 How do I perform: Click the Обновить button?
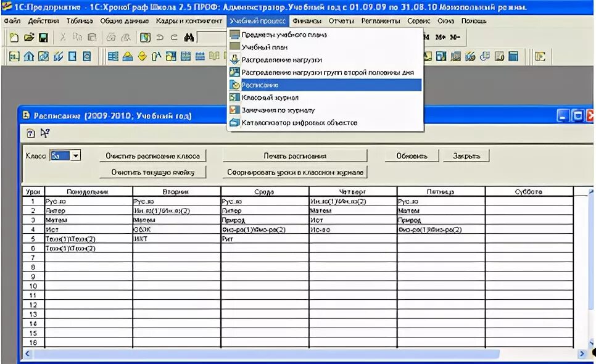[412, 156]
